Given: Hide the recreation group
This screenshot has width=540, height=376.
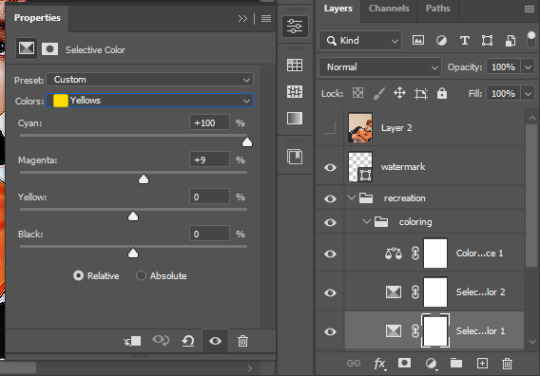Looking at the screenshot, I should click(330, 199).
